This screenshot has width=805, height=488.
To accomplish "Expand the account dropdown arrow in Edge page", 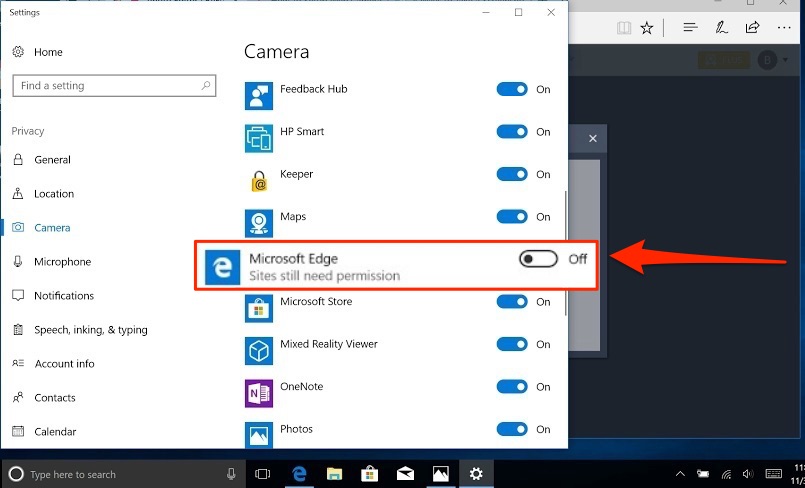I will [785, 61].
